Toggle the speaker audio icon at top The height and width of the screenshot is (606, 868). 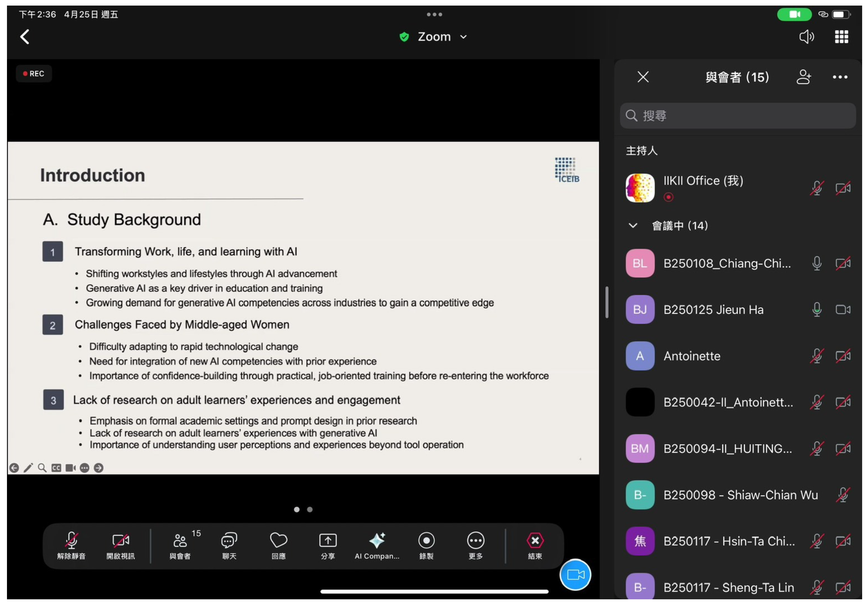pyautogui.click(x=806, y=37)
